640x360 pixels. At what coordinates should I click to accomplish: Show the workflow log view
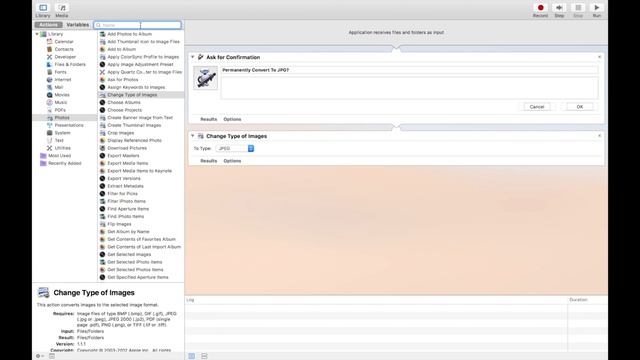(x=191, y=356)
